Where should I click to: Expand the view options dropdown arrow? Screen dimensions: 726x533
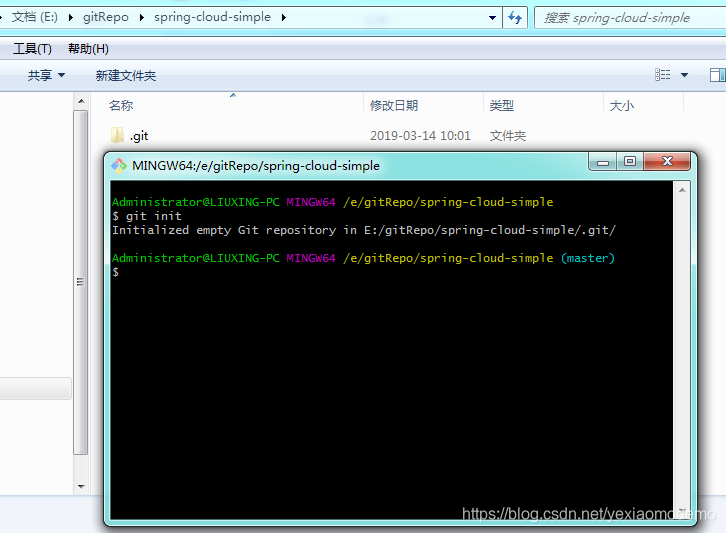(x=684, y=75)
